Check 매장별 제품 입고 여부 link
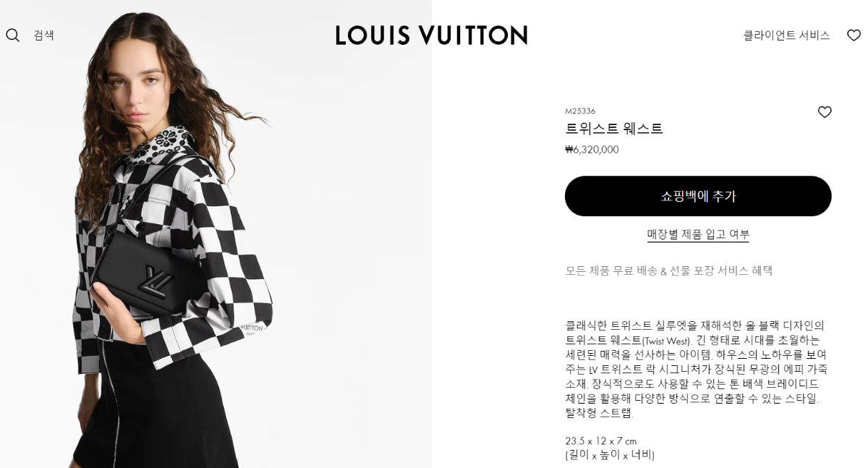 coord(698,234)
